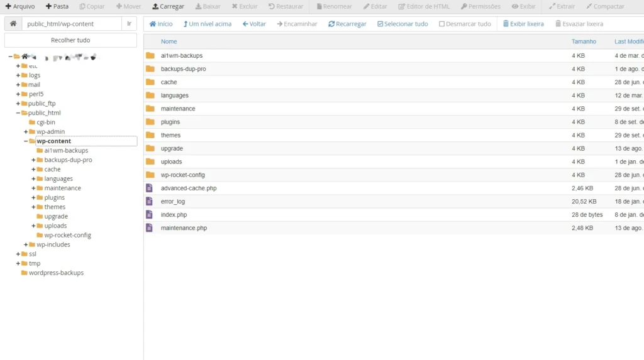The width and height of the screenshot is (644, 360).
Task: Expand the perl5 folder in tree
Action: [18, 94]
